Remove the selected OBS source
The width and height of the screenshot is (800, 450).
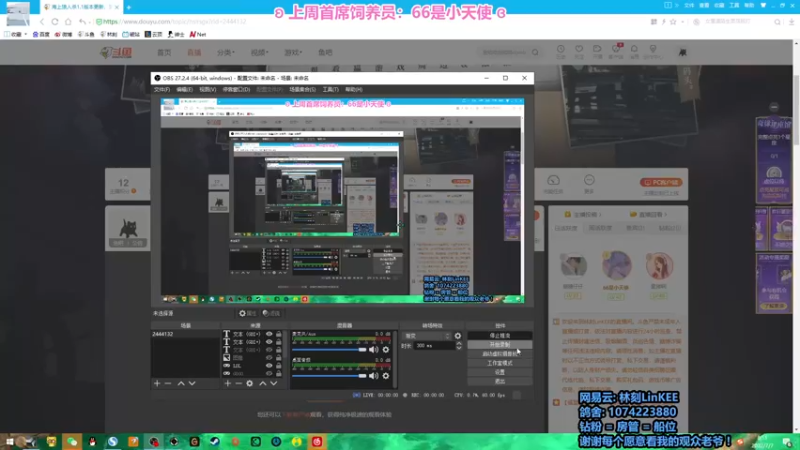click(x=238, y=383)
